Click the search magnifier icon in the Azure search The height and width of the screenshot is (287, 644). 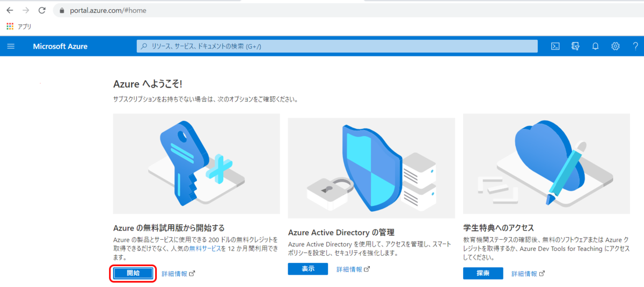[x=144, y=46]
